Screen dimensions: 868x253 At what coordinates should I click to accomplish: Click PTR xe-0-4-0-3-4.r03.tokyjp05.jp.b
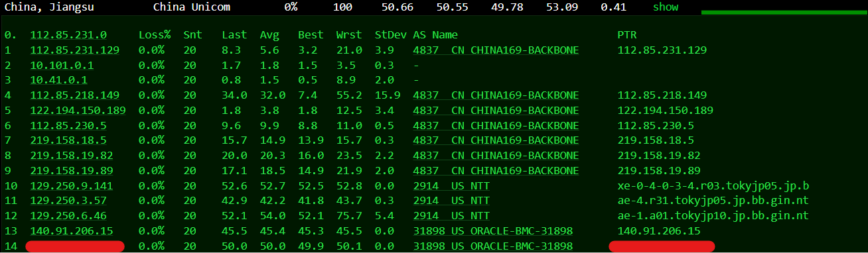(x=713, y=186)
